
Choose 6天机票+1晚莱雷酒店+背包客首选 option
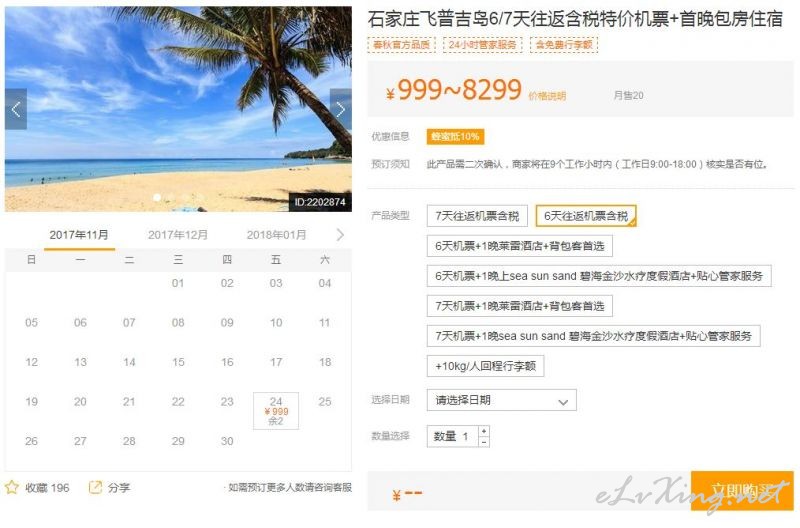coord(519,246)
